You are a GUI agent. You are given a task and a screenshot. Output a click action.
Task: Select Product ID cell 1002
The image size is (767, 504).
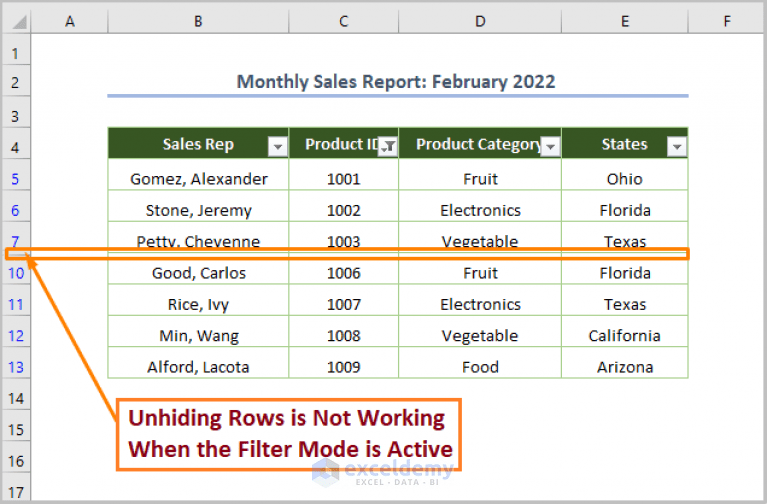point(344,206)
